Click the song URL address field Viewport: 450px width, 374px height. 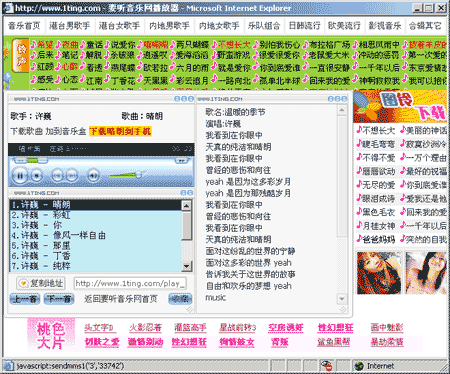(x=130, y=283)
